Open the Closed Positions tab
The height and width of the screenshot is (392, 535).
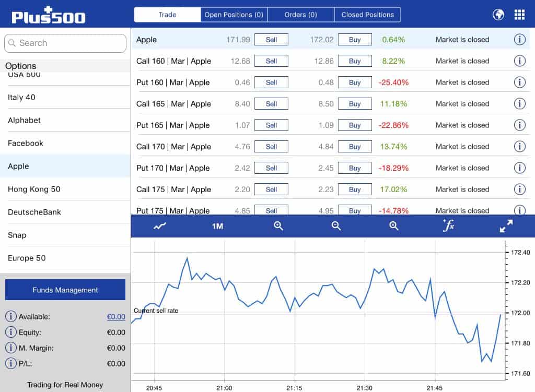pos(367,15)
